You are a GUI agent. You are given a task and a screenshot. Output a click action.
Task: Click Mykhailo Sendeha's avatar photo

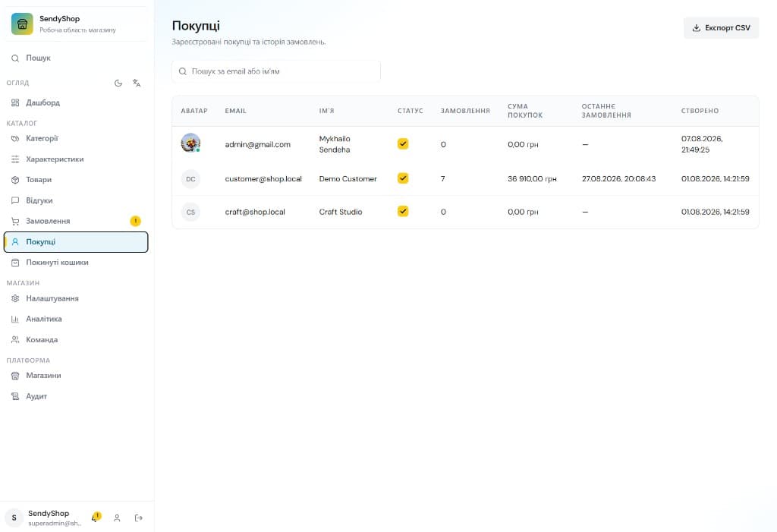[190, 143]
